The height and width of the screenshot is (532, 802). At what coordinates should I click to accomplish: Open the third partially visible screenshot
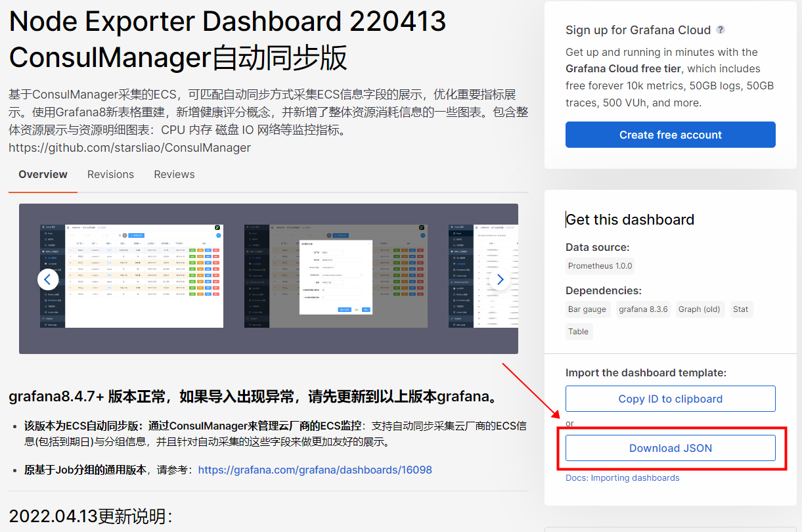pyautogui.click(x=483, y=276)
